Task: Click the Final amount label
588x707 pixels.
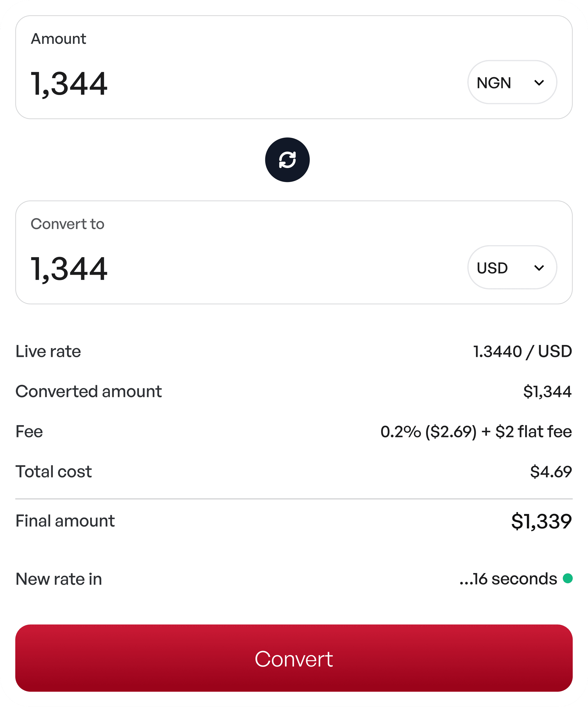Action: 65,521
